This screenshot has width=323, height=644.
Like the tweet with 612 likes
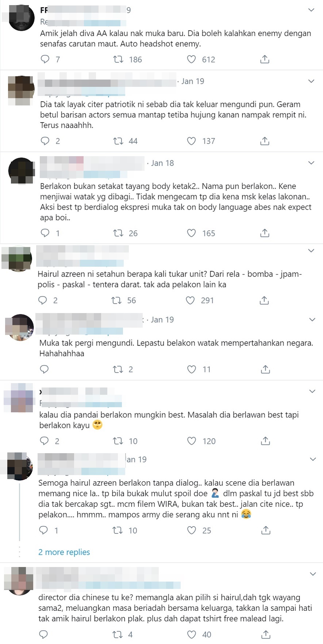191,59
